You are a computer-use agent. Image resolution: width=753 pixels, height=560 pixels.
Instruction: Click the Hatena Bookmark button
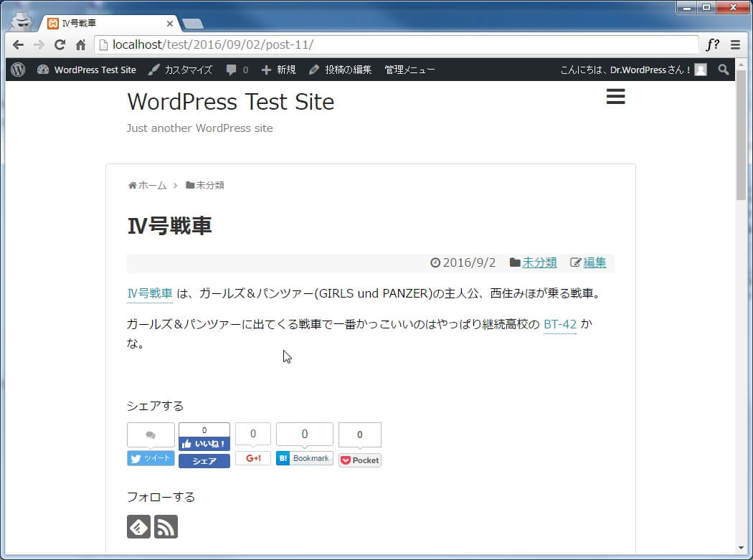(x=304, y=458)
